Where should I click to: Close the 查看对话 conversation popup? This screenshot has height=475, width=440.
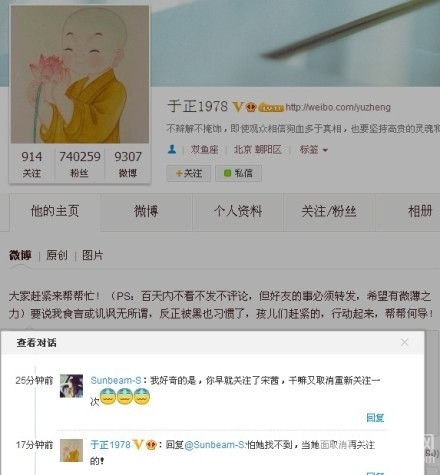point(404,342)
